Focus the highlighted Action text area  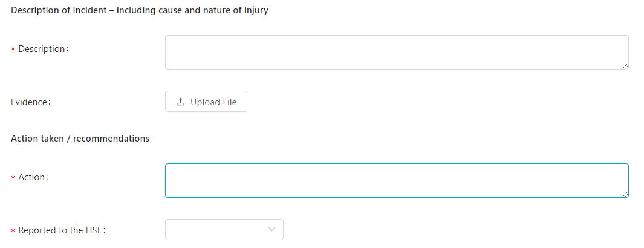coord(397,181)
